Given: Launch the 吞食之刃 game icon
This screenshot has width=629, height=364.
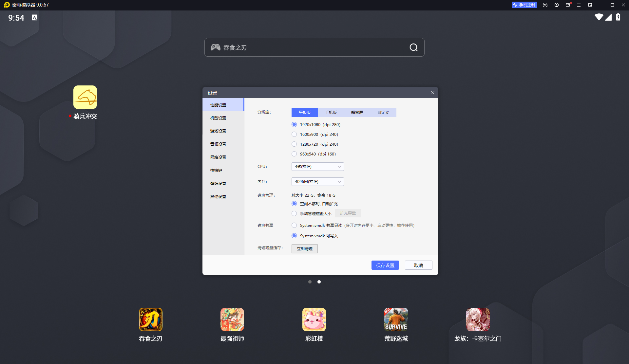Looking at the screenshot, I should [151, 319].
